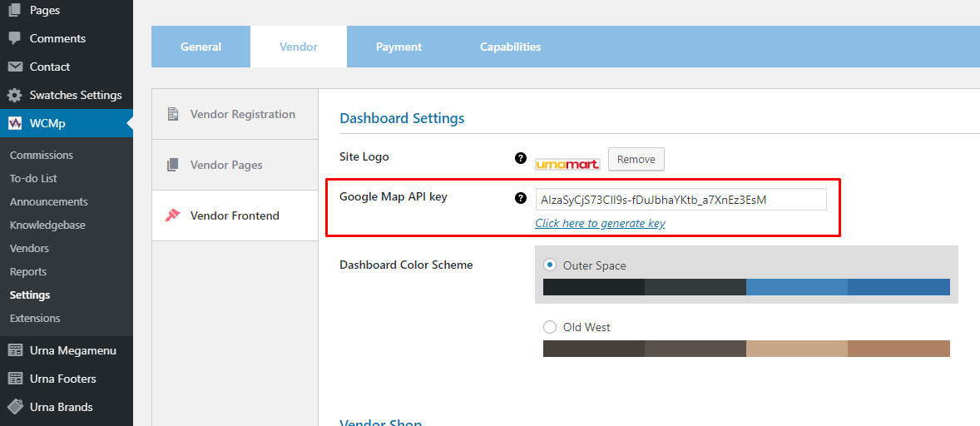980x426 pixels.
Task: Click the Urna Megamenu icon
Action: (15, 350)
